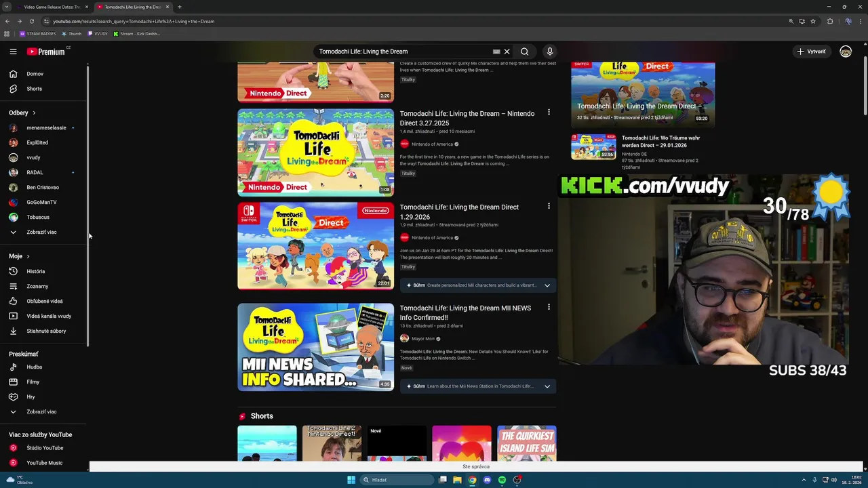The height and width of the screenshot is (488, 868).
Task: Open a new browser tab
Action: 179,7
